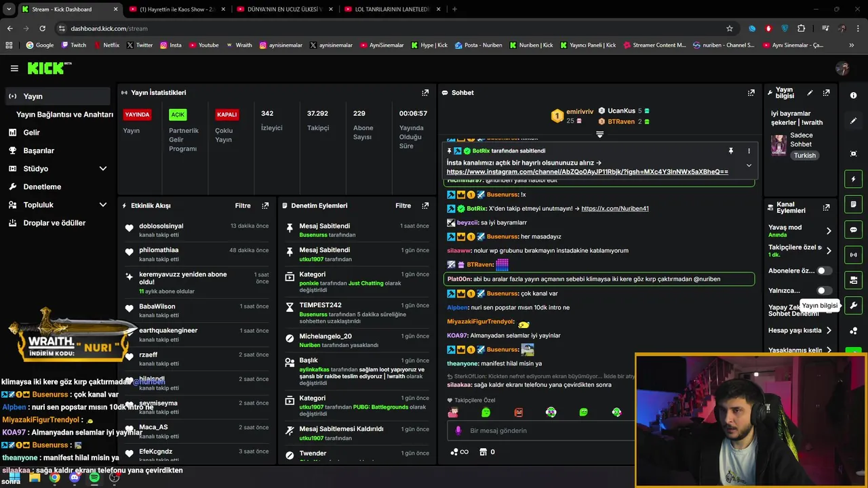Open Hesap yaşı kısıtla settings arrow

click(x=828, y=331)
